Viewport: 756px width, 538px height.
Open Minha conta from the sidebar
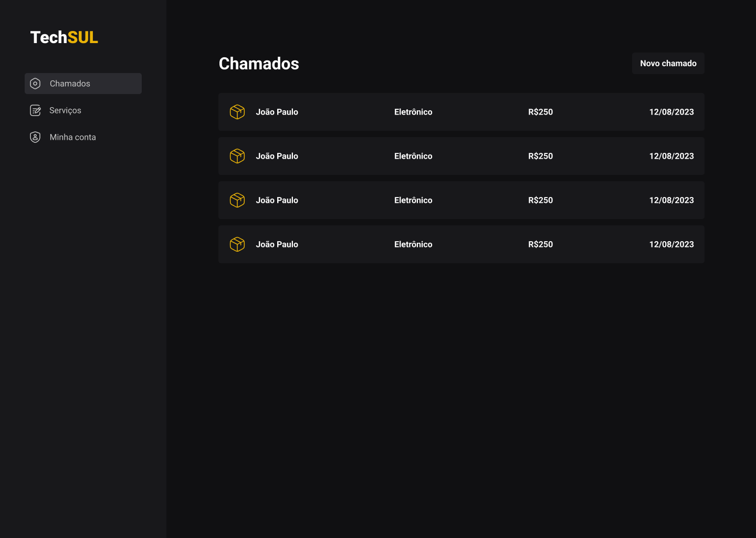(x=72, y=137)
